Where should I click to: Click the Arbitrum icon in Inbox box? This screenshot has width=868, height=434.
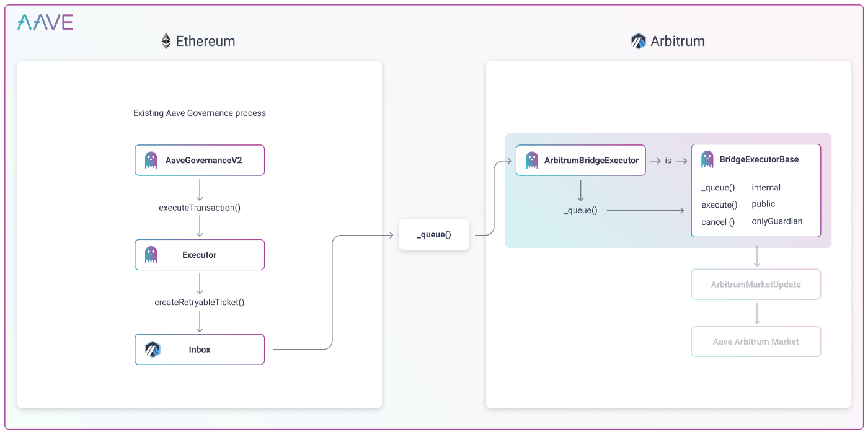153,350
